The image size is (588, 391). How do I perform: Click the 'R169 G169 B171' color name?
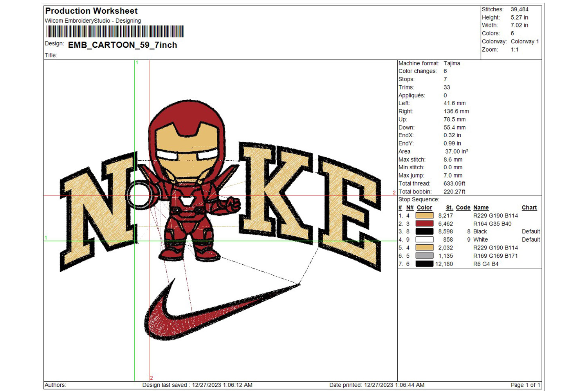(x=496, y=256)
